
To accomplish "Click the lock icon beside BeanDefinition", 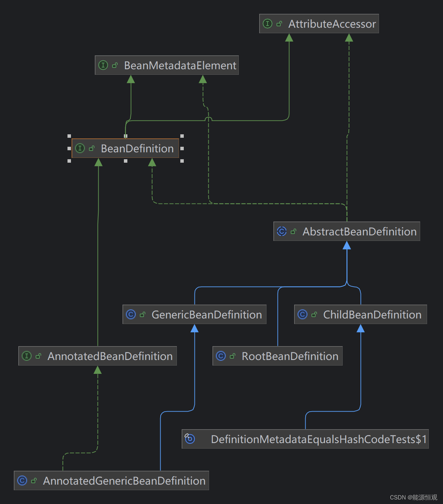I will click(92, 148).
